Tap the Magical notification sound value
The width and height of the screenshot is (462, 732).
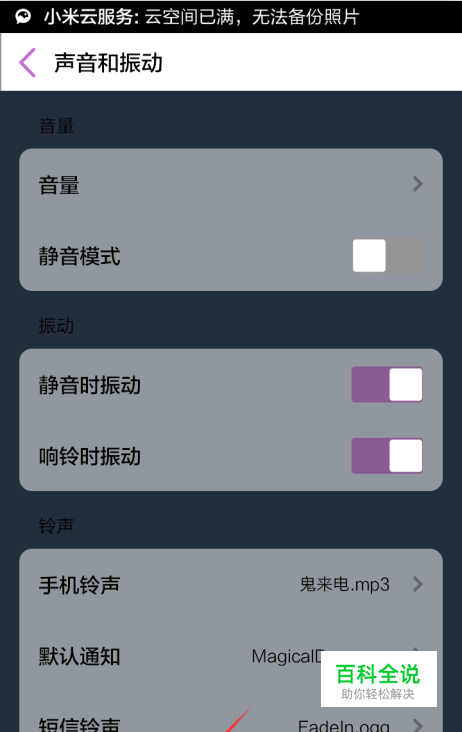pyautogui.click(x=287, y=656)
